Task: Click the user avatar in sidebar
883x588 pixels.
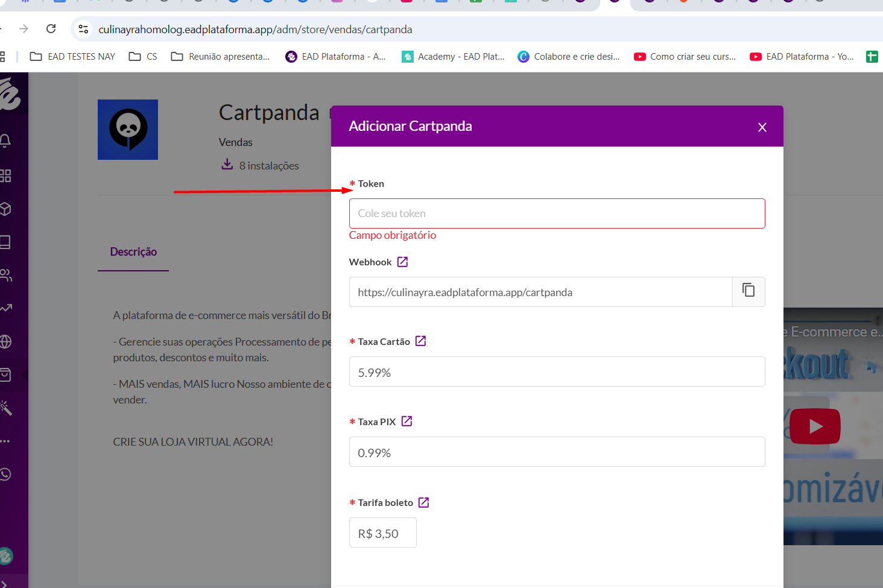Action: pos(5,556)
